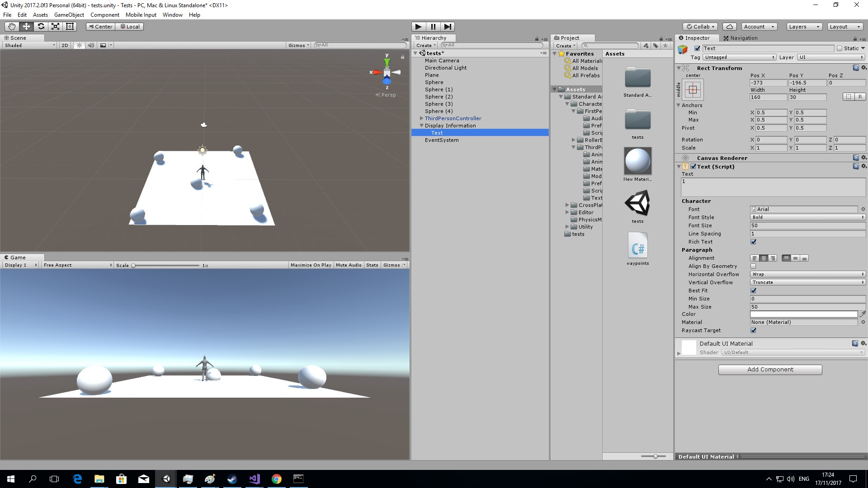The width and height of the screenshot is (868, 488).
Task: Toggle Maximize On Play
Action: click(x=311, y=265)
